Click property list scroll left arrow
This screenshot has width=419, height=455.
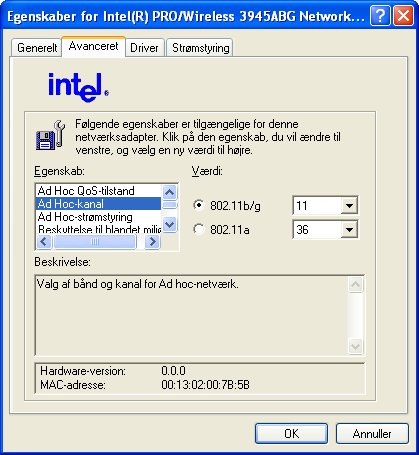[44, 241]
